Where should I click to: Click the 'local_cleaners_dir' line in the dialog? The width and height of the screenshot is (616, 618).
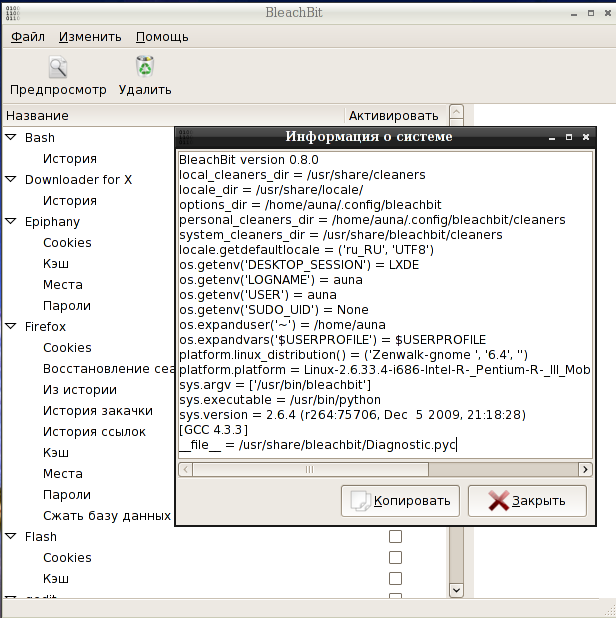pyautogui.click(x=302, y=175)
